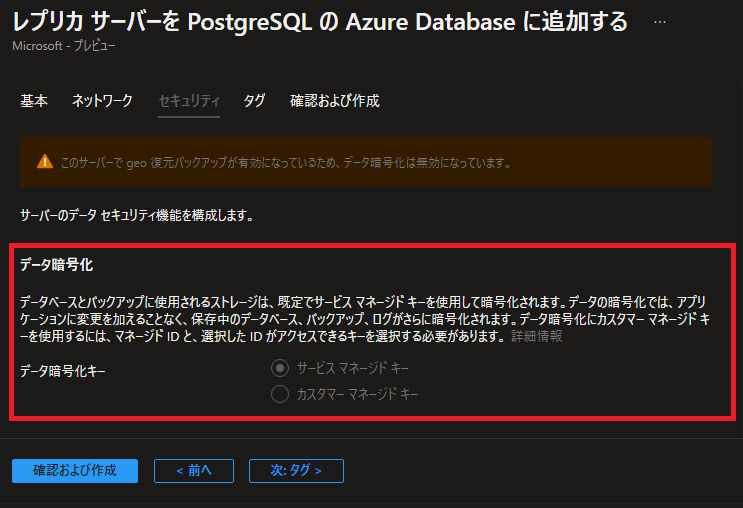743x508 pixels.
Task: Open the ellipsis more options menu
Action: tap(660, 22)
